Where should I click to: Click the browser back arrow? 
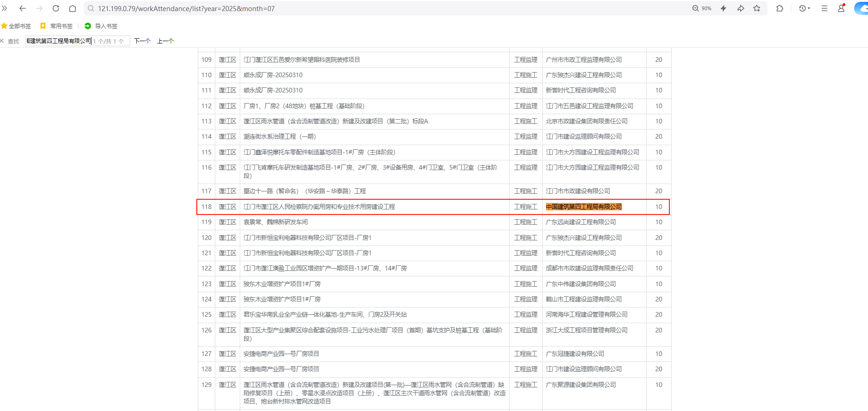tap(23, 8)
